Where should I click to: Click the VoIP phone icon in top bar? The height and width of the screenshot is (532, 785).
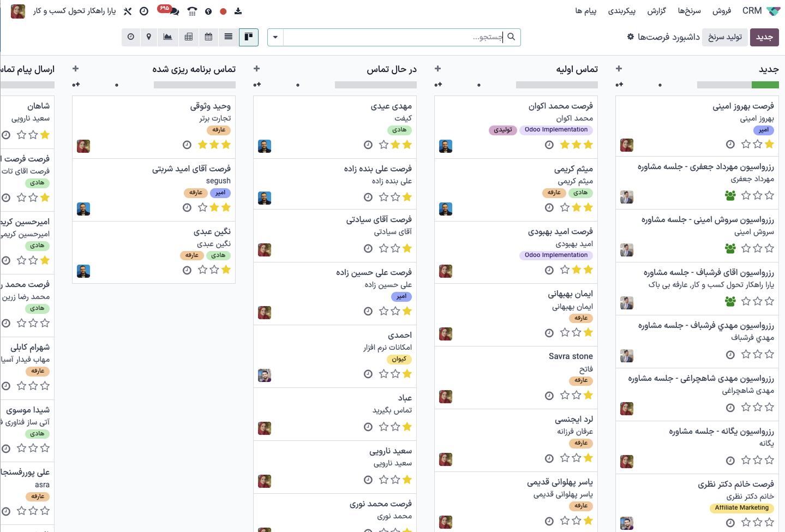192,11
